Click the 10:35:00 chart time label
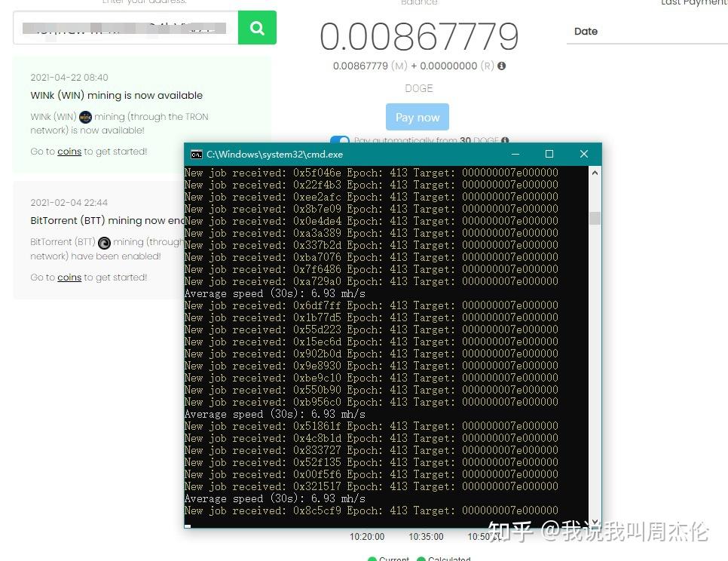 click(426, 537)
